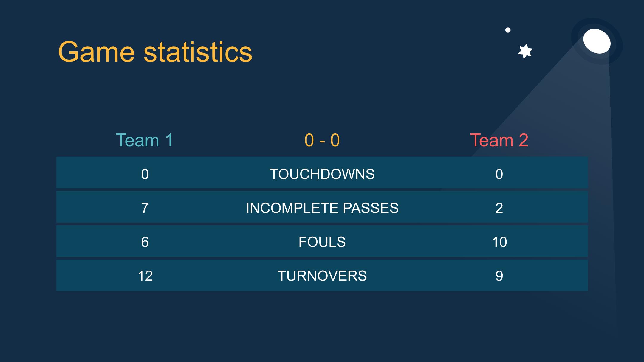644x362 pixels.
Task: Select Team 1 turnovers value 12
Action: [x=145, y=276]
